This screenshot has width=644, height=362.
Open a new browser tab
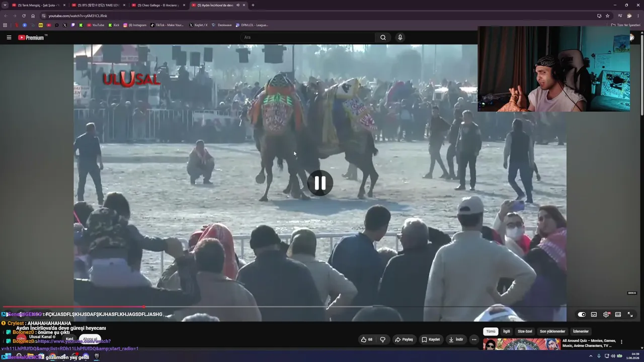pos(253,5)
